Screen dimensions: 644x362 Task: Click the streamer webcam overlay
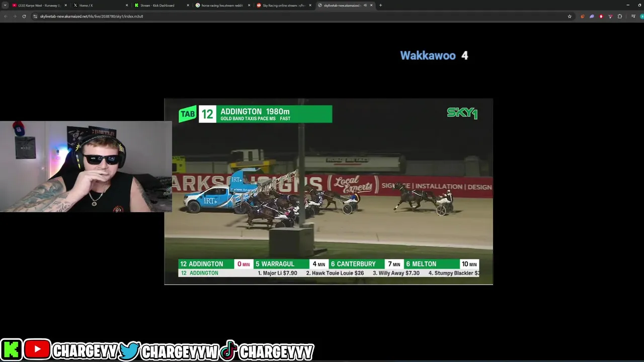click(x=86, y=166)
